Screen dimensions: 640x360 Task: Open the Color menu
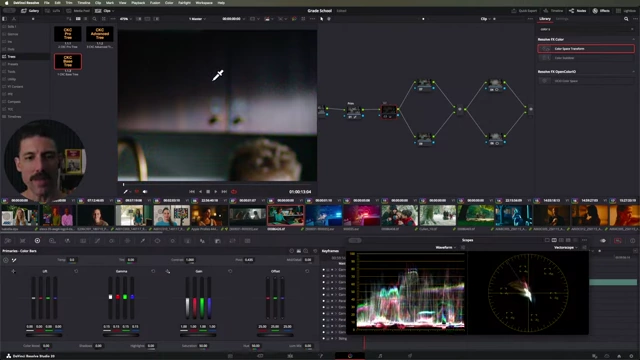click(169, 3)
